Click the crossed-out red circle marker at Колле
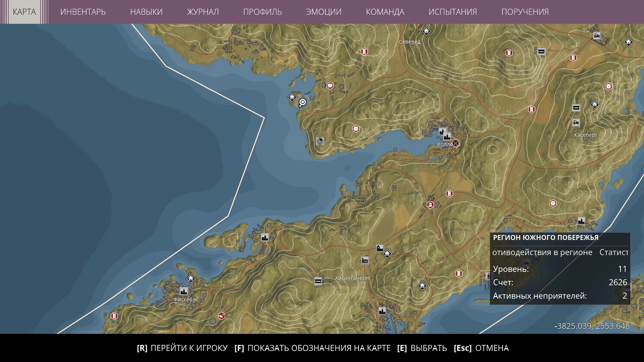Image resolution: width=644 pixels, height=362 pixels. pos(455,143)
